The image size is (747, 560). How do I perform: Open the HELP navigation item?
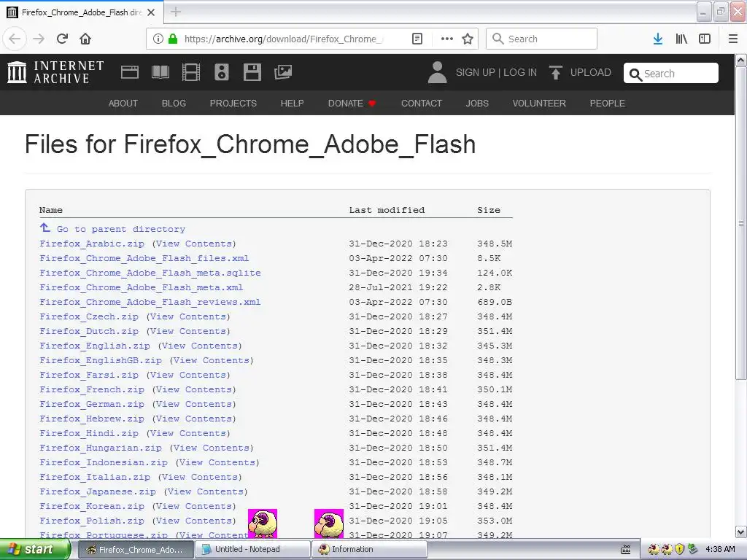click(292, 104)
